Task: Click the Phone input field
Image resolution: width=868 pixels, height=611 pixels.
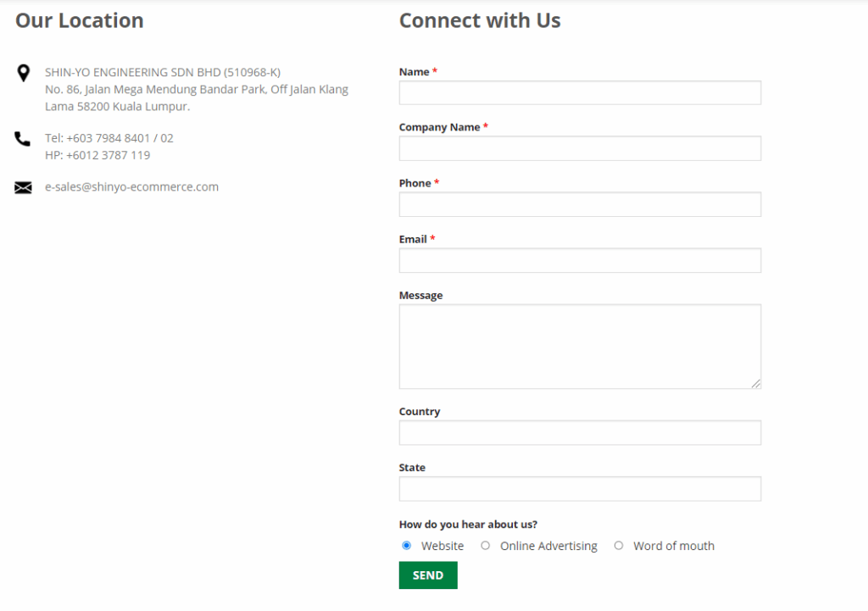Action: coord(579,204)
